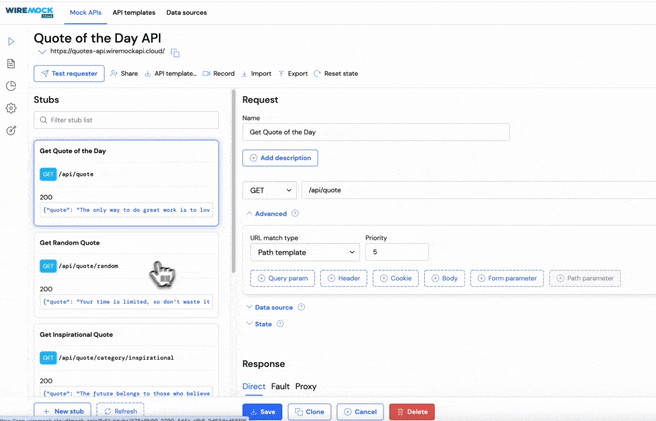
Task: Expand the State section
Action: 259,324
